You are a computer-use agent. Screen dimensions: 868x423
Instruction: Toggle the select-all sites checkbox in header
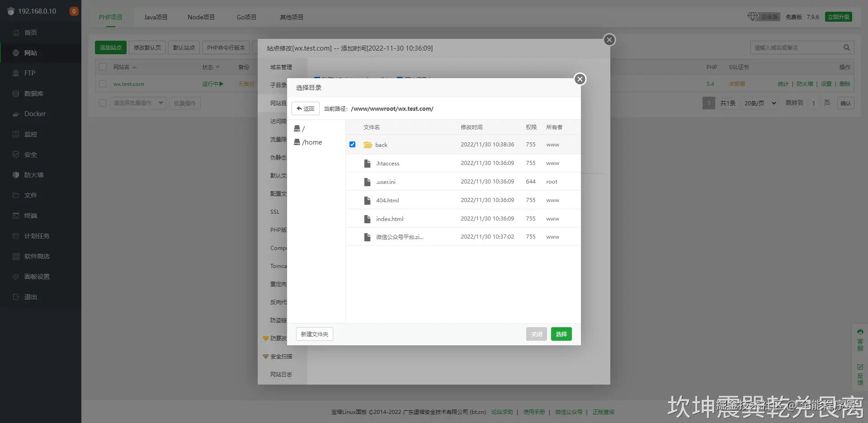[x=103, y=67]
